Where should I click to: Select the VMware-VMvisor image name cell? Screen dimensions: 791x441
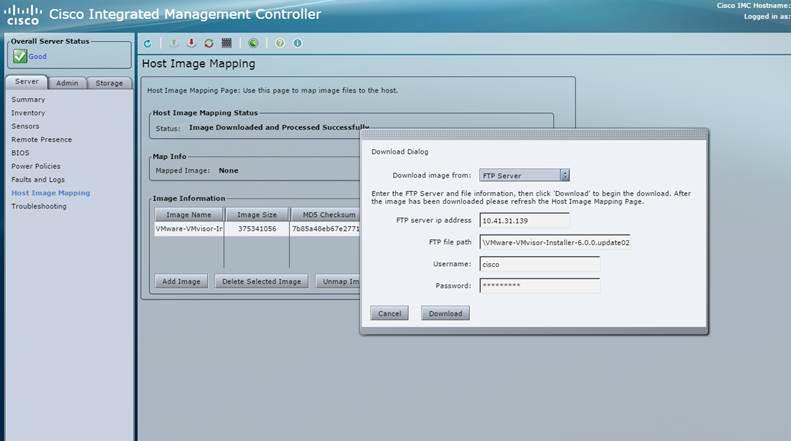tap(189, 229)
